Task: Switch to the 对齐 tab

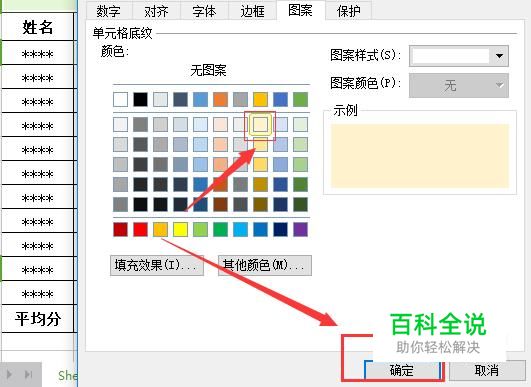Action: tap(156, 11)
